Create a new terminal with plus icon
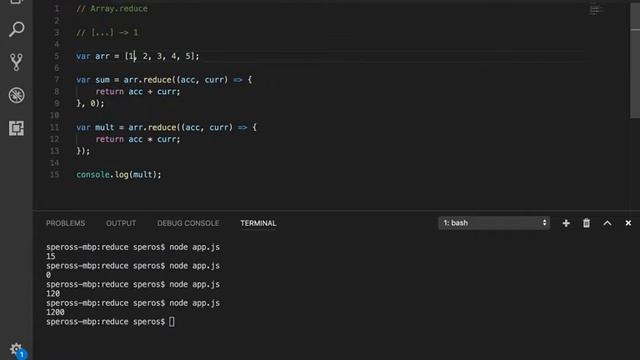The image size is (640, 360). [x=566, y=223]
